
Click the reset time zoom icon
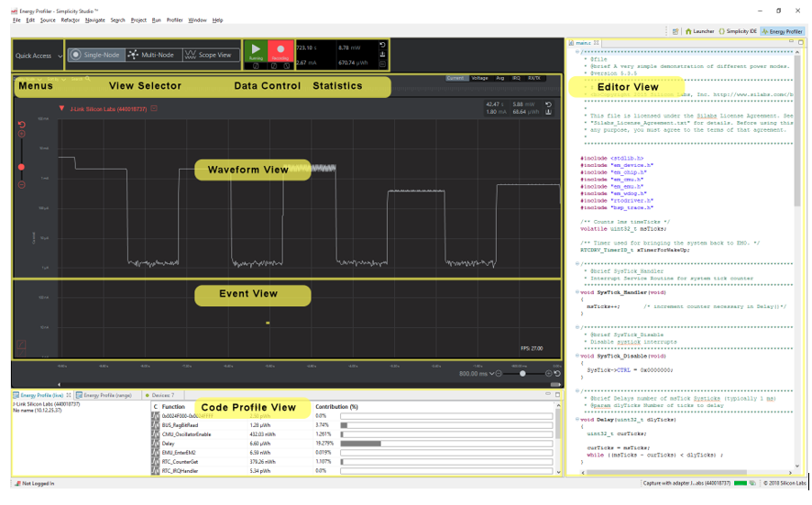click(557, 373)
